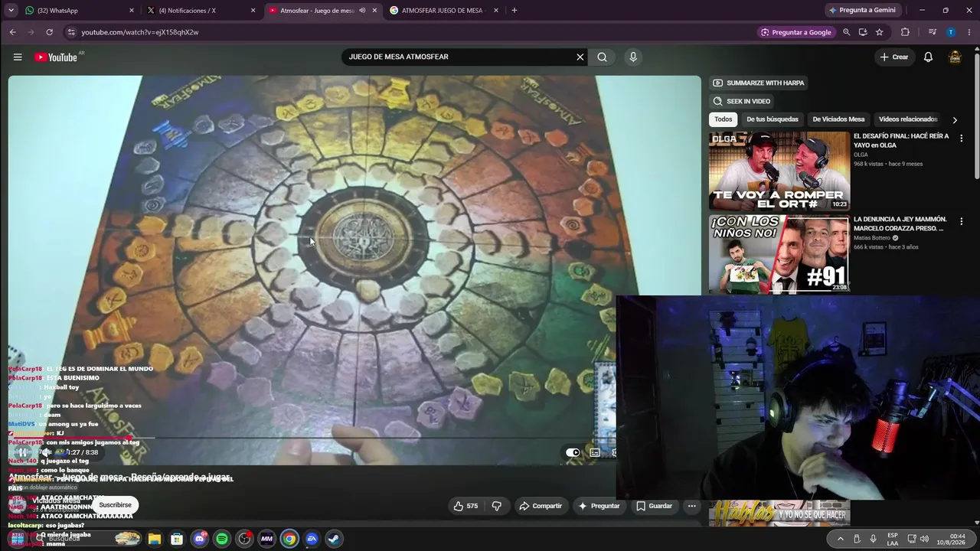
Task: Open the 'EL DESAFÍO FINAL' video title
Action: 901,141
